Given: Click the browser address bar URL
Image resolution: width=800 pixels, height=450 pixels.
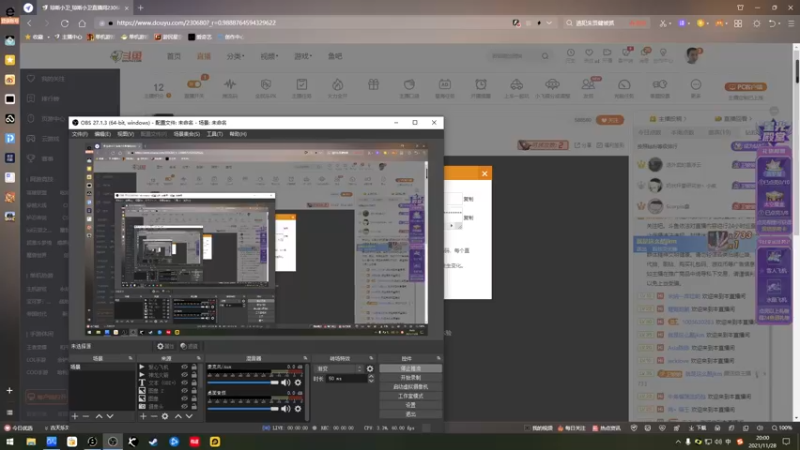Looking at the screenshot, I should pyautogui.click(x=196, y=23).
